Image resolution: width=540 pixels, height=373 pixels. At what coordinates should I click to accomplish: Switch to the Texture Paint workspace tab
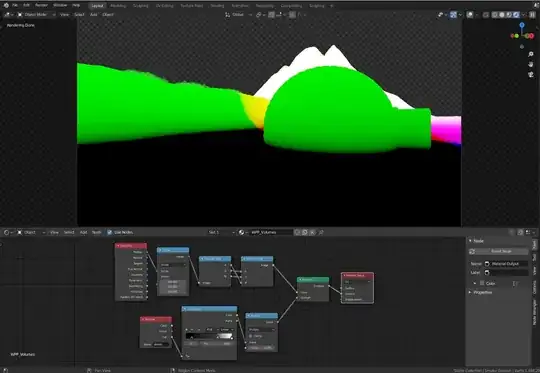[191, 6]
